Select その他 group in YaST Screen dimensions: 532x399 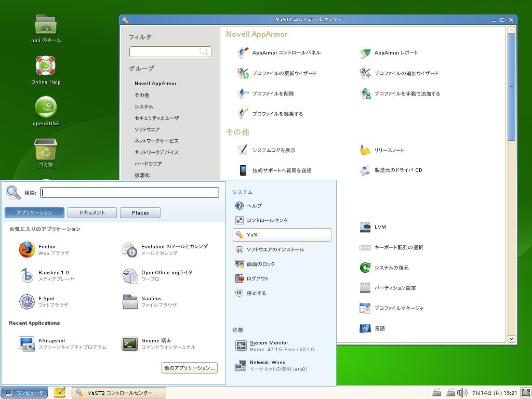click(142, 95)
